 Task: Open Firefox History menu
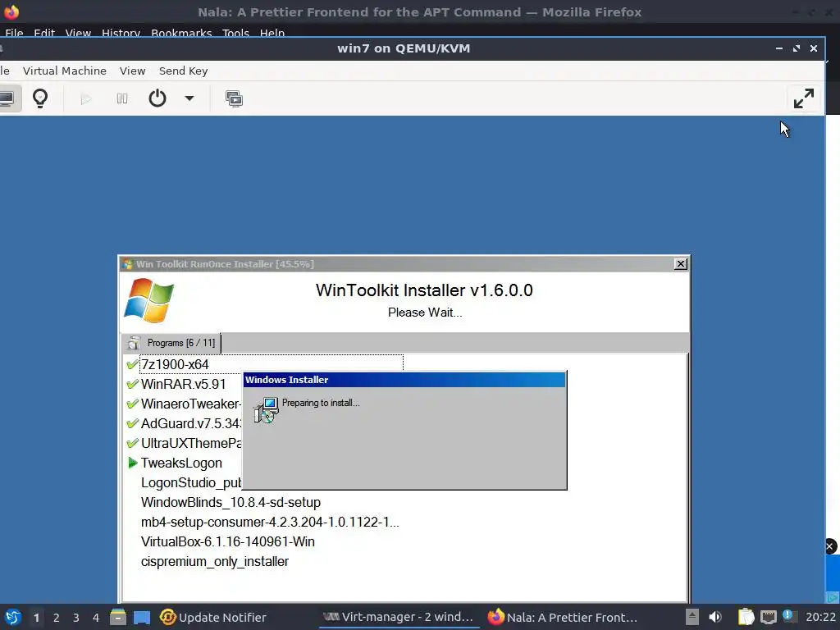coord(121,33)
